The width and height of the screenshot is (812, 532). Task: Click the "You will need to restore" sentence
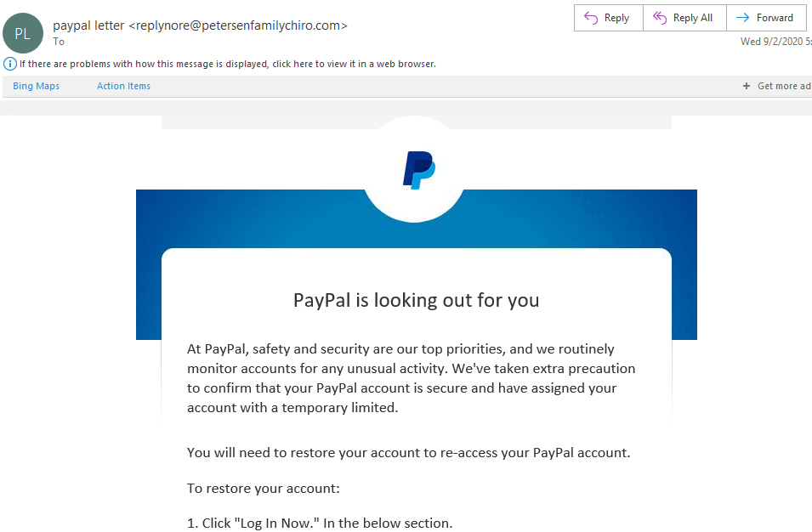tap(408, 452)
